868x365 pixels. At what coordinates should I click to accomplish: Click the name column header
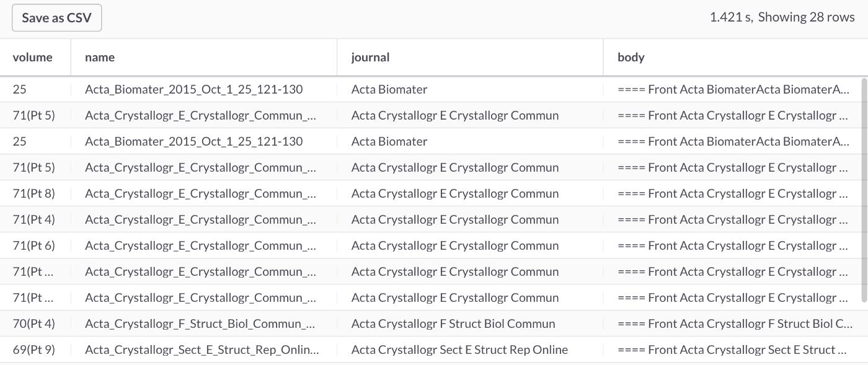100,58
